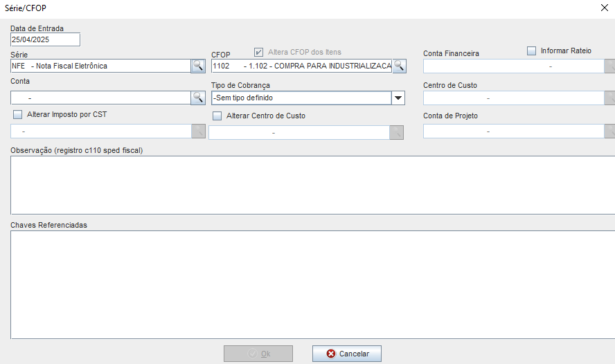Screen dimensions: 615x364
Task: Click the Série field search magnifier icon
Action: pyautogui.click(x=198, y=66)
